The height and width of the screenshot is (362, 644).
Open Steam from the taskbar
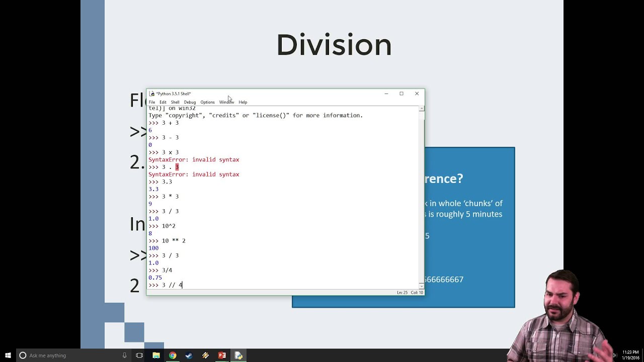point(189,355)
